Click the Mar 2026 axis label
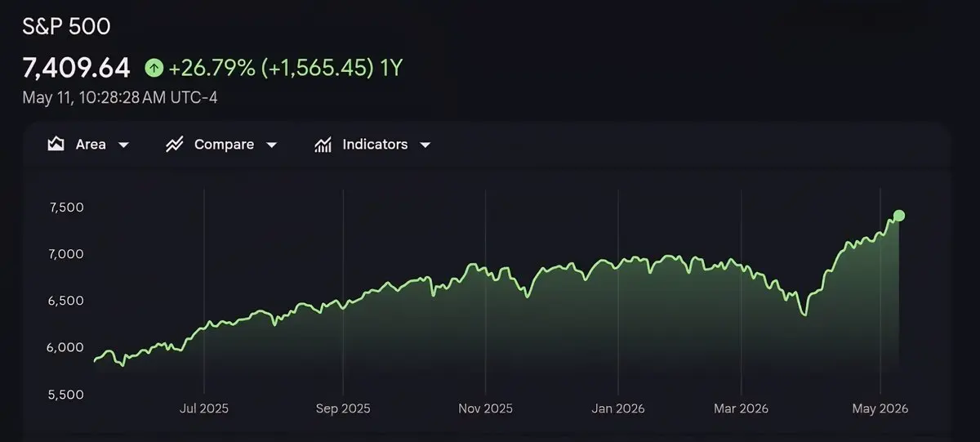980x442 pixels. (x=741, y=408)
